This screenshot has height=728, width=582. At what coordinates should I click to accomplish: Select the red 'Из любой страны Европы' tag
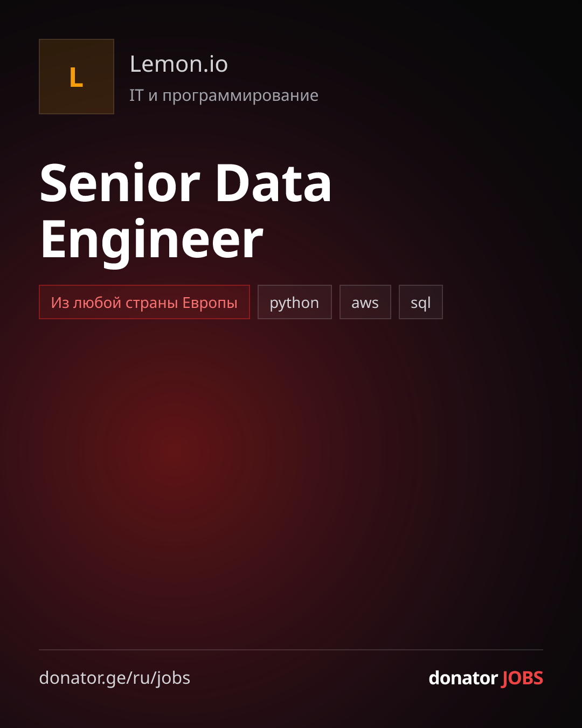click(144, 302)
